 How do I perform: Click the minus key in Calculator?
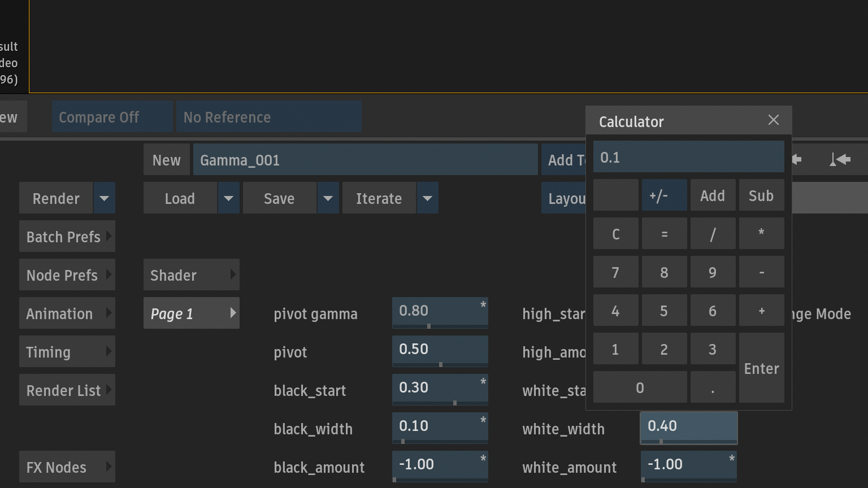coord(762,272)
